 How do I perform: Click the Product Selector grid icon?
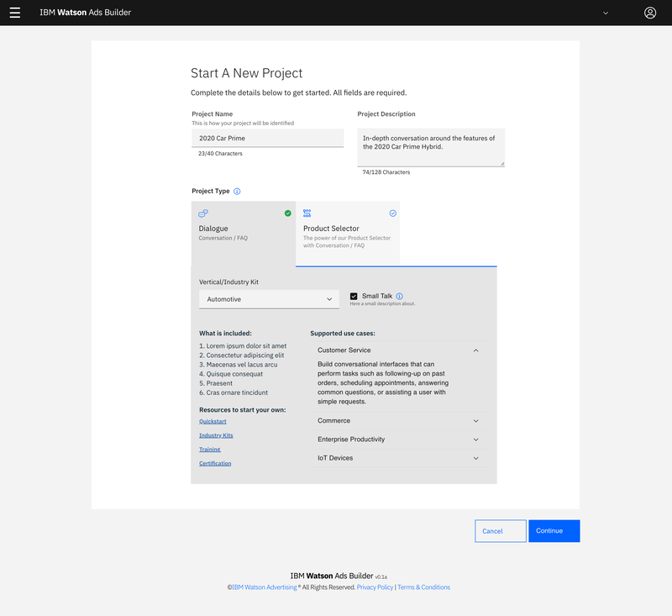pyautogui.click(x=307, y=213)
